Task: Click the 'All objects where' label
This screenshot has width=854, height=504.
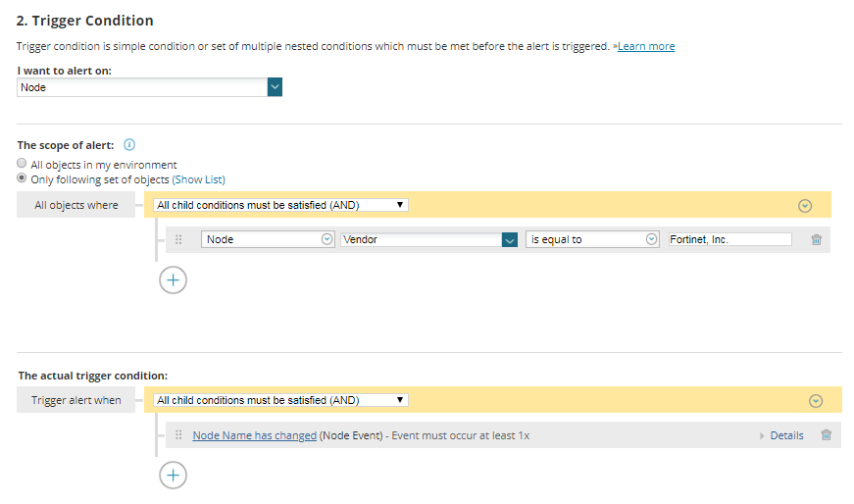Action: tap(76, 205)
